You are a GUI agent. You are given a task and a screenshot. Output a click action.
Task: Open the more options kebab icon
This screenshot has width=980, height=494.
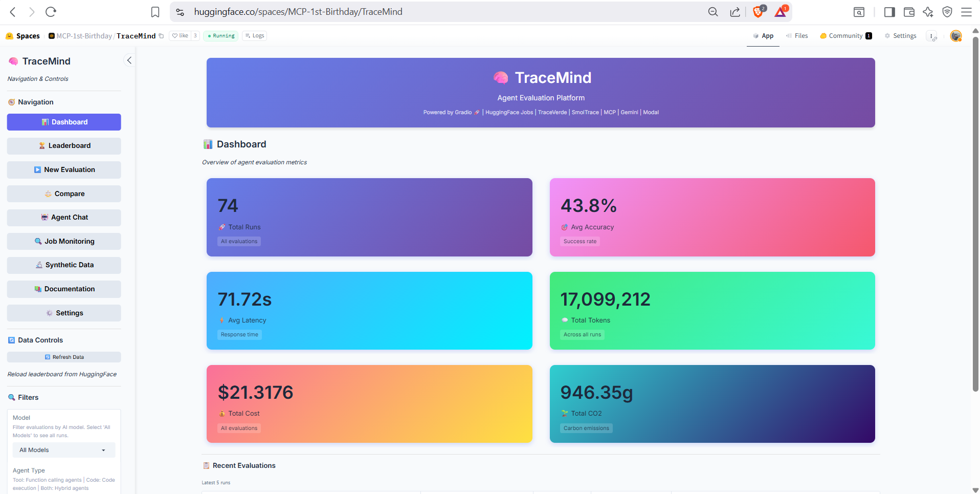pos(932,36)
